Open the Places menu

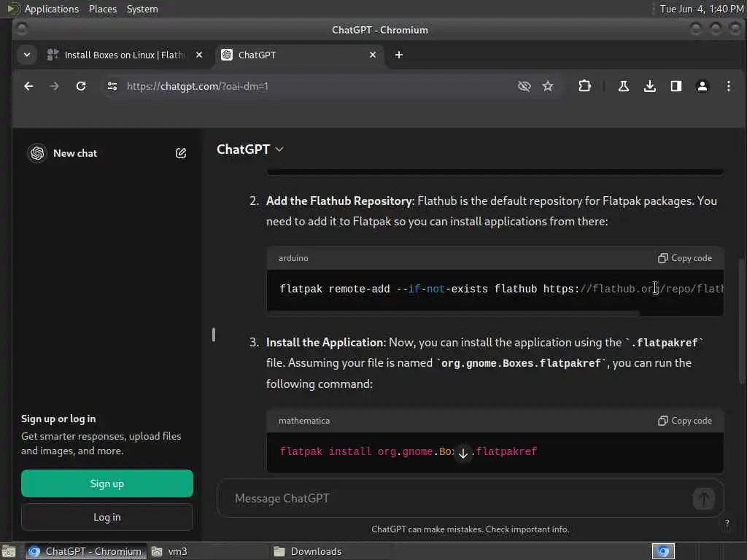(x=103, y=9)
